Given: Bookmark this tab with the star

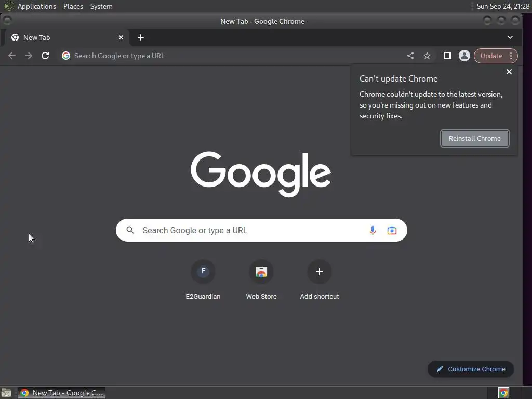Looking at the screenshot, I should click(427, 56).
